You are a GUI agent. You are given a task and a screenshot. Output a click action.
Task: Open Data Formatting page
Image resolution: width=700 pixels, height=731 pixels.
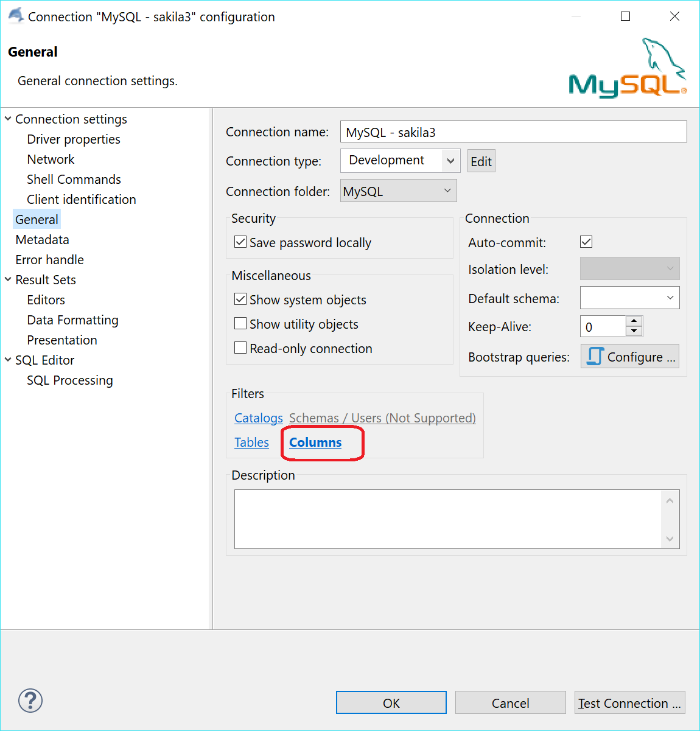(x=72, y=320)
